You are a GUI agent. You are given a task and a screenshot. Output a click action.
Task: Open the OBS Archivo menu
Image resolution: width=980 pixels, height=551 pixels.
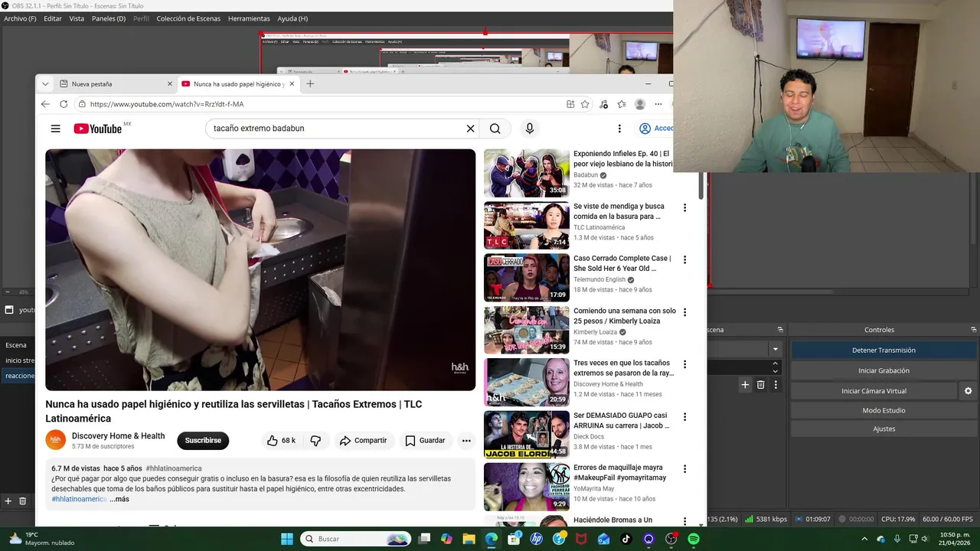pyautogui.click(x=20, y=18)
